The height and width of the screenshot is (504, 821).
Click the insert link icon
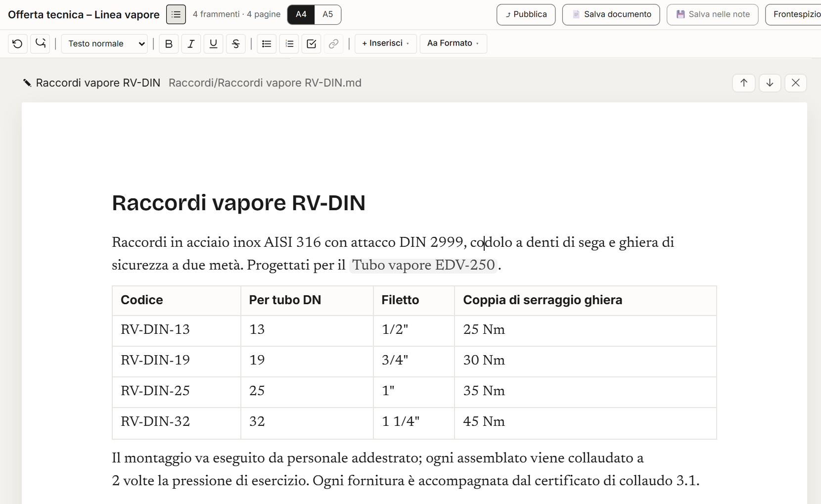click(x=334, y=44)
